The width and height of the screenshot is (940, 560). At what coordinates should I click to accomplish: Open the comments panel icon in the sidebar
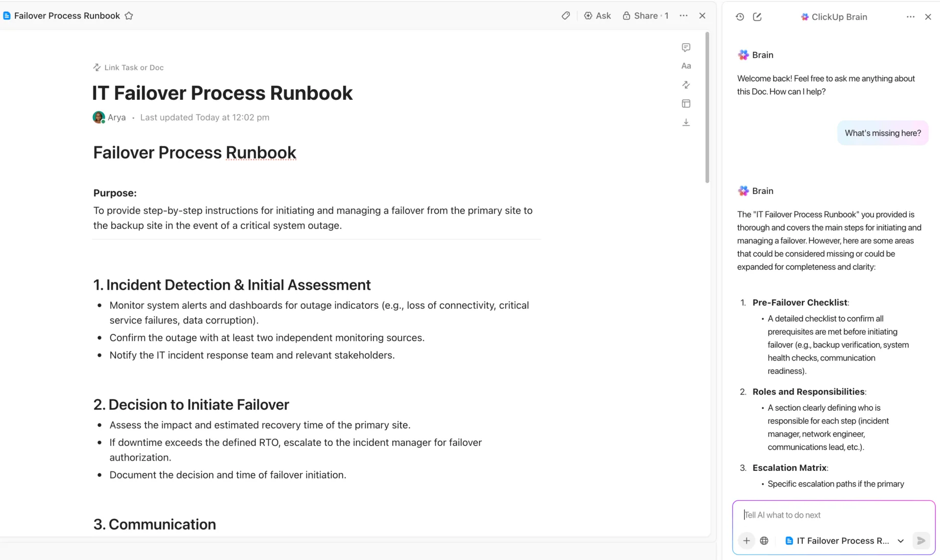686,47
